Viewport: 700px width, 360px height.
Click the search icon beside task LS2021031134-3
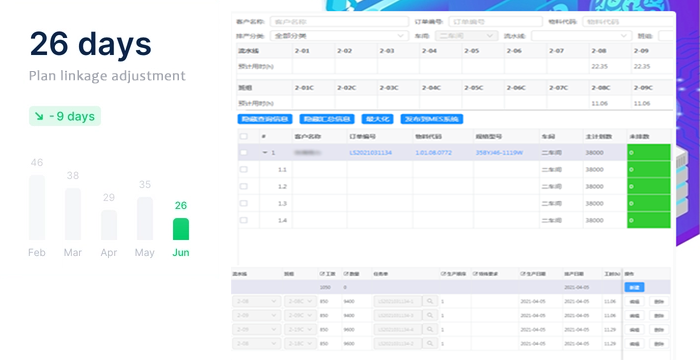(429, 316)
